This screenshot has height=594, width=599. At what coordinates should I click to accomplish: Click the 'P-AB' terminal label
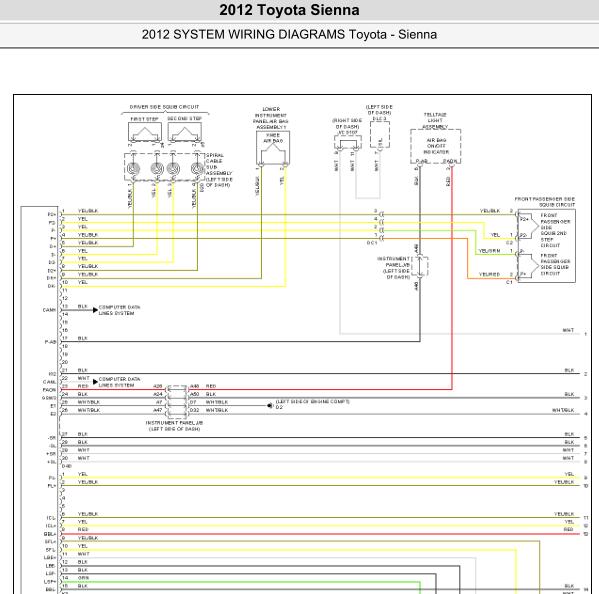click(x=50, y=342)
